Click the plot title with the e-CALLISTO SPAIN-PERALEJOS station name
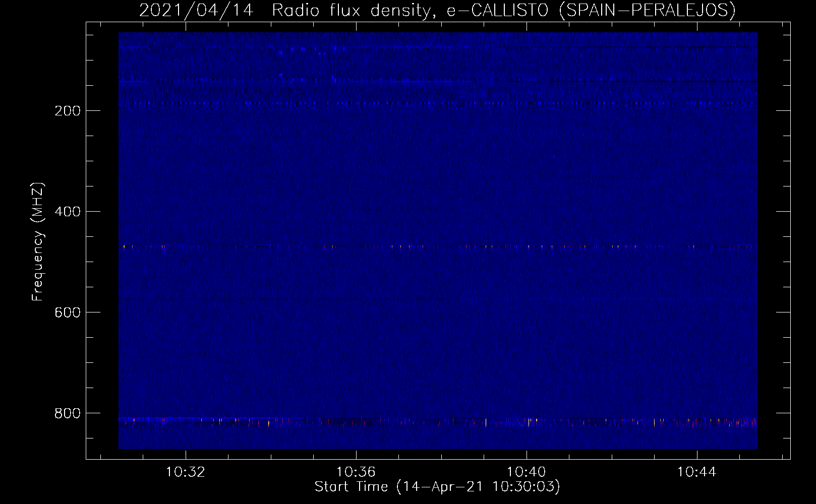This screenshot has width=816, height=504. pos(437,10)
